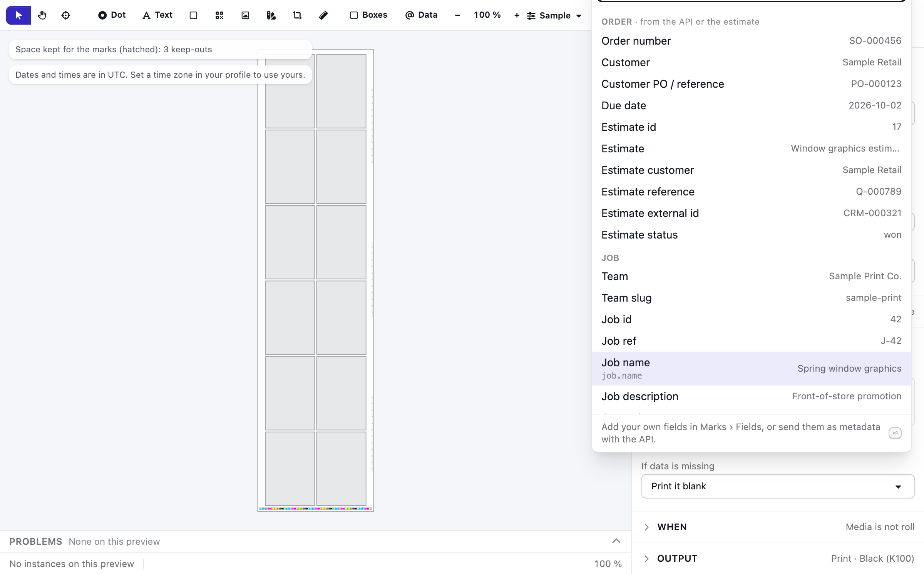924x574 pixels.
Task: Click the CMYK color bar strip
Action: coord(315,509)
